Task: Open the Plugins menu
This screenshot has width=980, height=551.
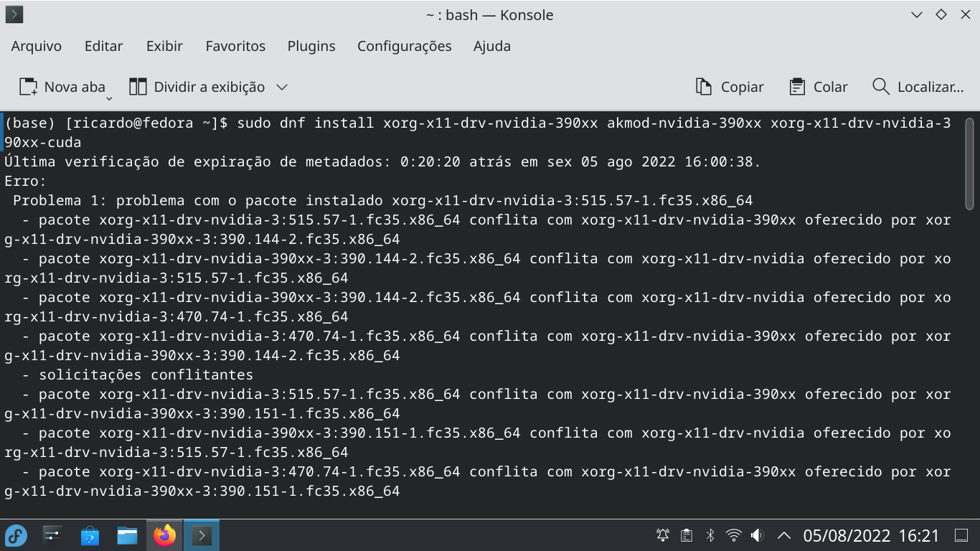Action: pos(311,46)
